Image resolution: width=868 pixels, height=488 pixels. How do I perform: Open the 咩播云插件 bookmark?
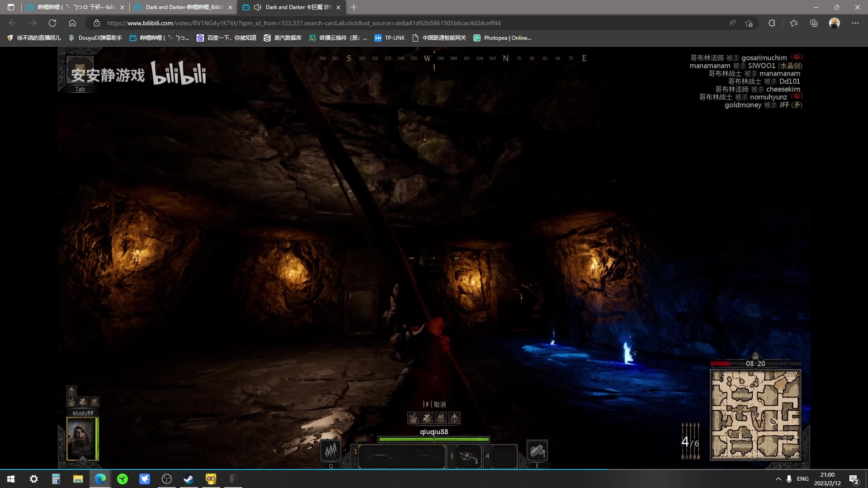pyautogui.click(x=338, y=38)
